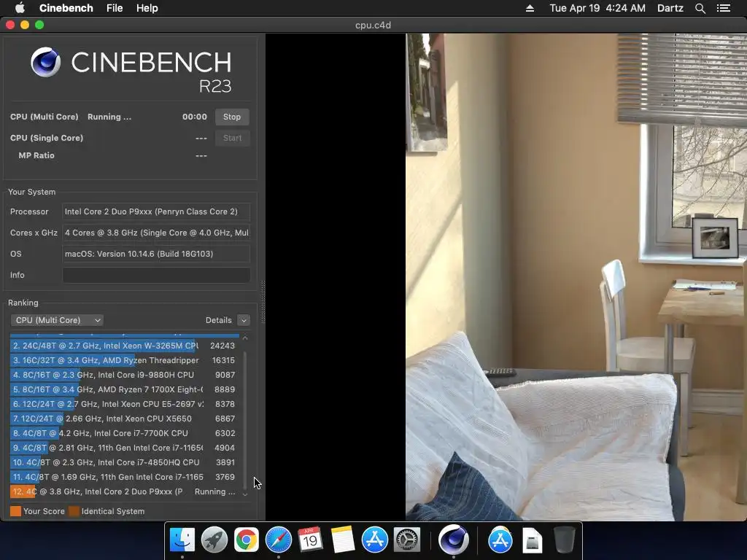The image size is (747, 560).
Task: Stop the CPU Multi Core test
Action: click(x=232, y=117)
